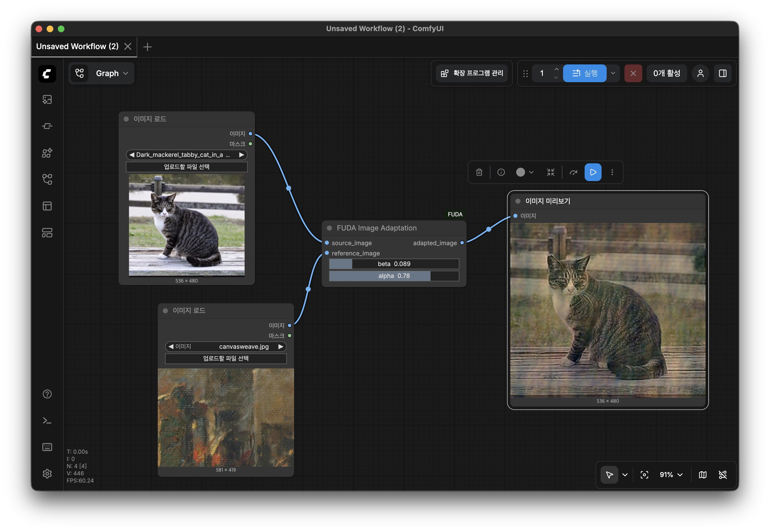Image resolution: width=770 pixels, height=532 pixels.
Task: Bypass the selected node via curved arrow icon
Action: (573, 172)
